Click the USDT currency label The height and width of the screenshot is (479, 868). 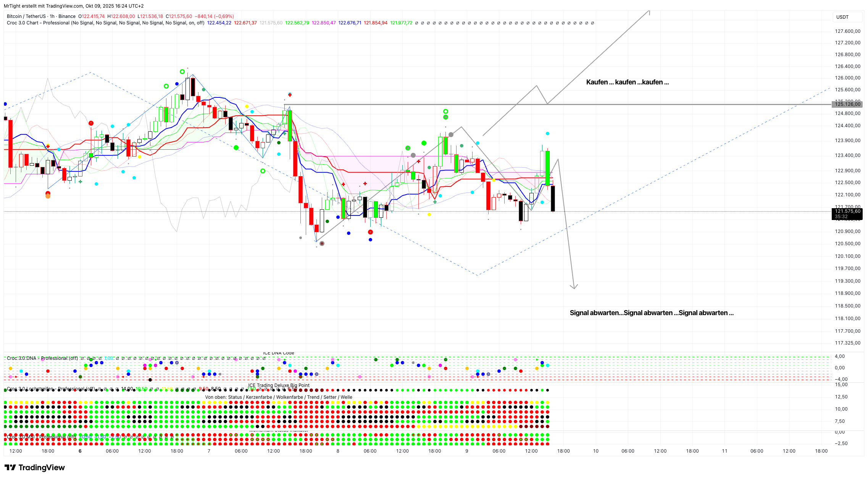(x=842, y=17)
